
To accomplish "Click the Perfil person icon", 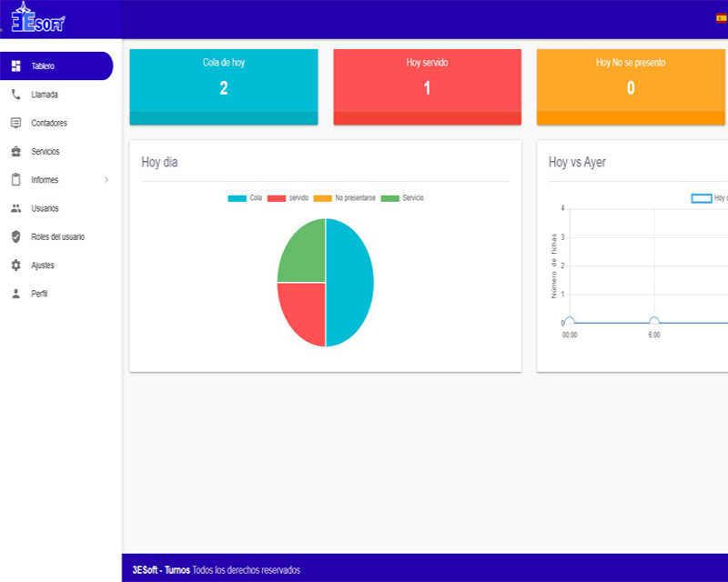I will point(15,294).
